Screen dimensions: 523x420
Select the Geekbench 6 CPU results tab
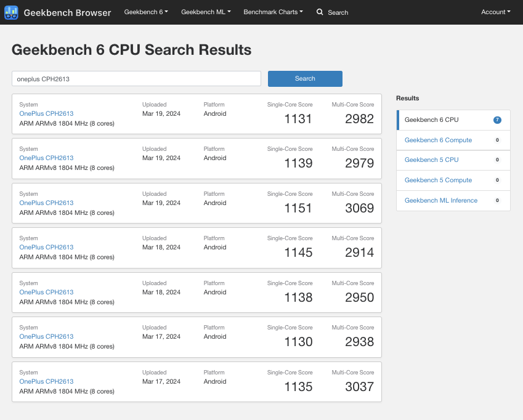click(x=431, y=120)
